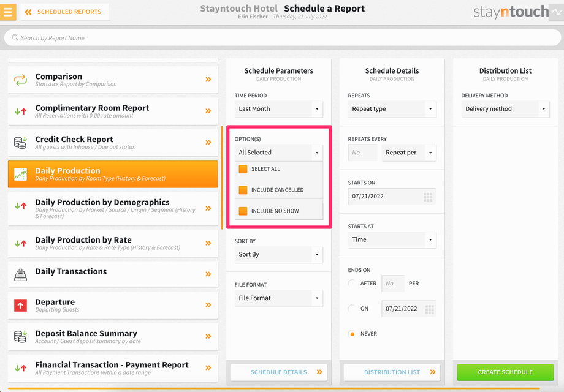Click the Complimentary Room Report title

(x=92, y=108)
